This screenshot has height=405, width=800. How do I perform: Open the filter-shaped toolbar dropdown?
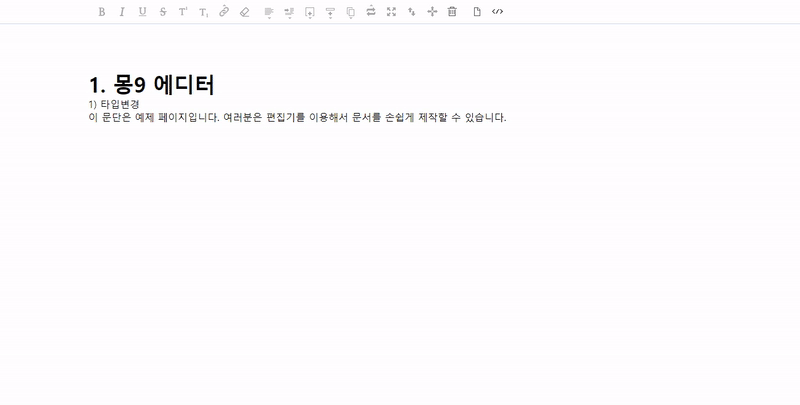tap(331, 12)
